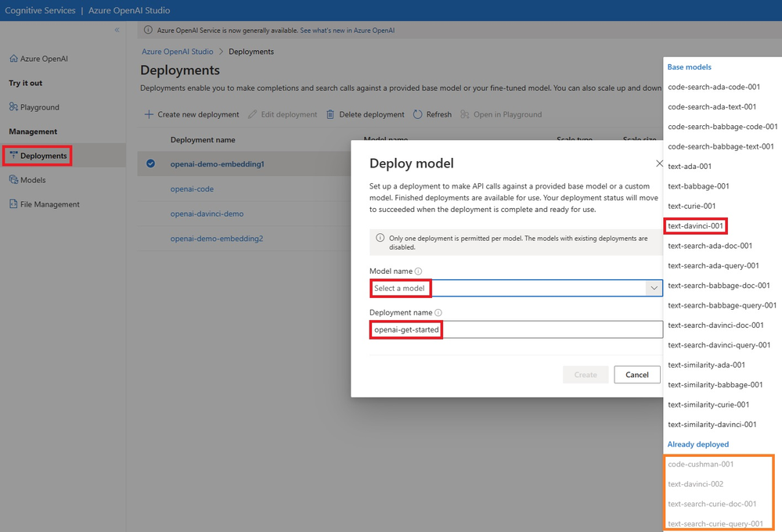Click the info icon in the announcement banner
The image size is (782, 532).
[x=148, y=30]
